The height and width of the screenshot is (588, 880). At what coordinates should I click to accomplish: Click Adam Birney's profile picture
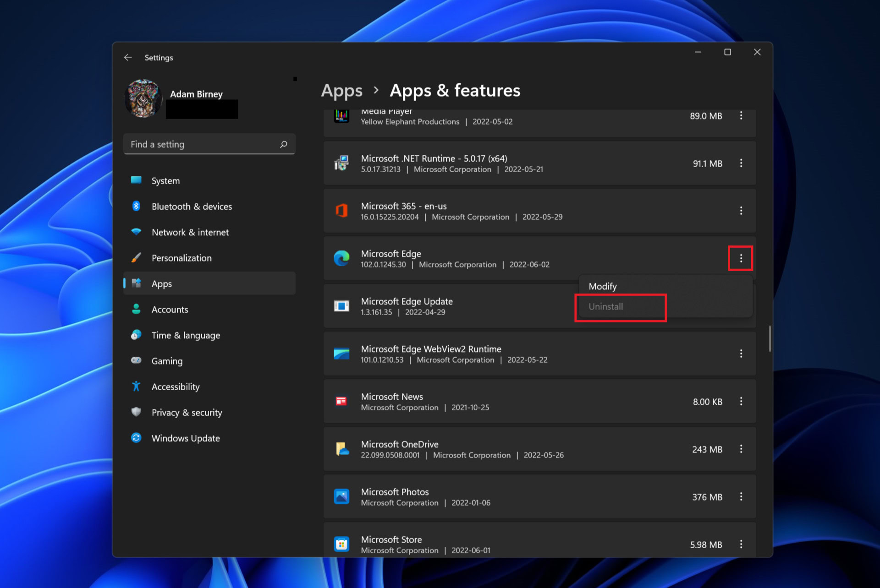[143, 98]
